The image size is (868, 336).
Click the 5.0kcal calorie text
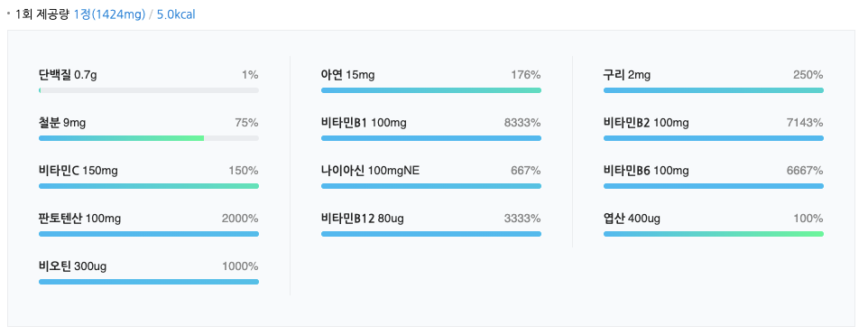tap(176, 14)
